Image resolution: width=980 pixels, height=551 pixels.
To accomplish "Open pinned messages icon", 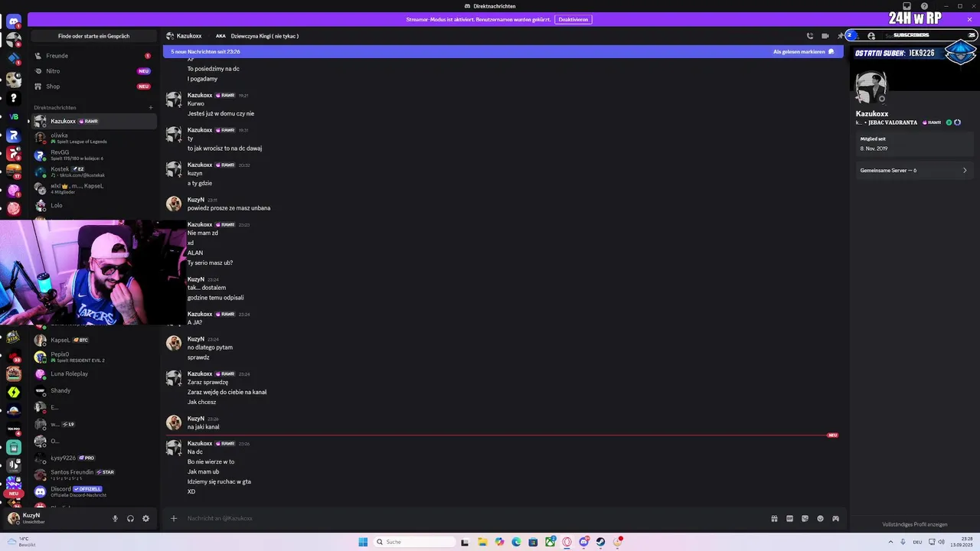I will (x=840, y=36).
